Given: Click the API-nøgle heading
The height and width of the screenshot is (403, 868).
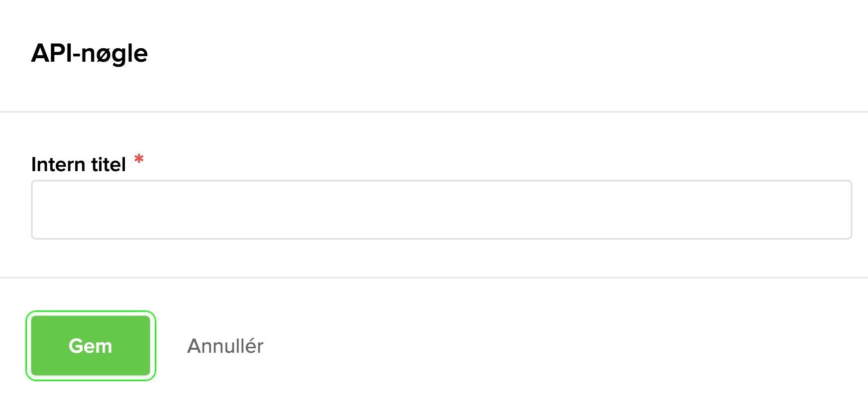Looking at the screenshot, I should 90,53.
